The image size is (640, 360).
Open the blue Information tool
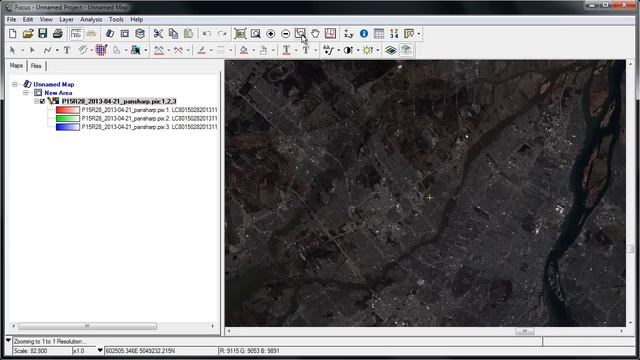[x=364, y=33]
